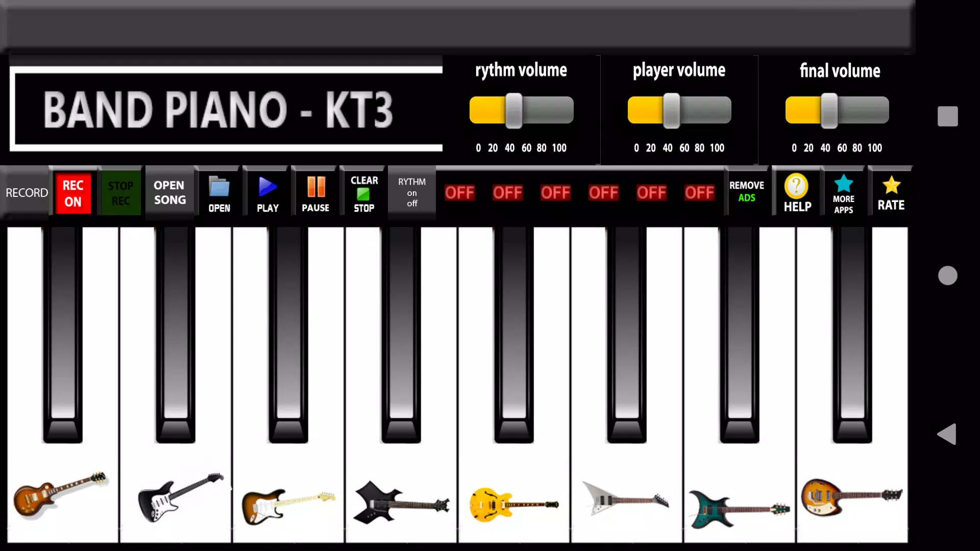Image resolution: width=980 pixels, height=551 pixels.
Task: Click the RATE star icon
Action: coord(891,184)
